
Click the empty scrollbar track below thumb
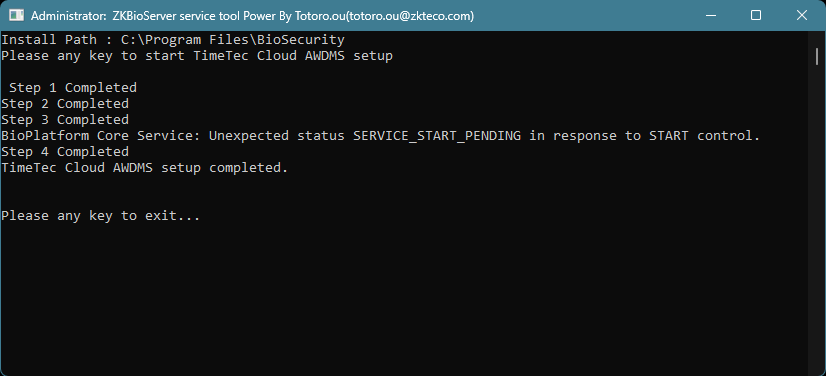coord(817,211)
